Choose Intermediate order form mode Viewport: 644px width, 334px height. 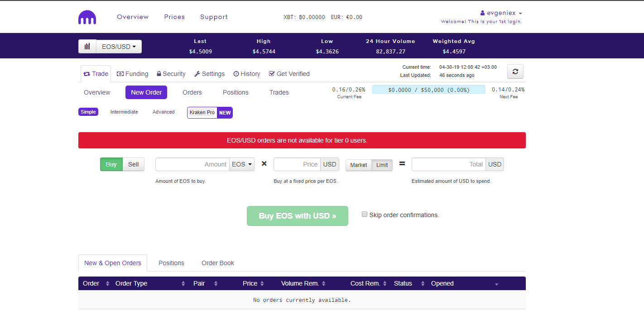click(x=124, y=112)
